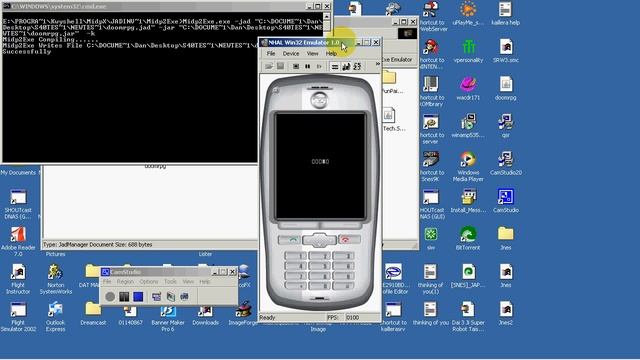Screen dimensions: 640x360
Task: Click the CamStudio blue stop button
Action: point(138,297)
